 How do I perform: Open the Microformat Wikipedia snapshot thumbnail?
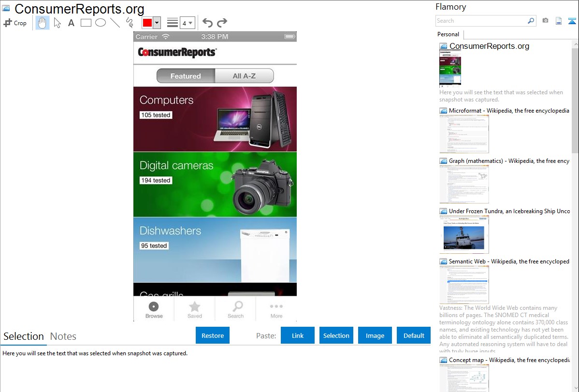[464, 134]
